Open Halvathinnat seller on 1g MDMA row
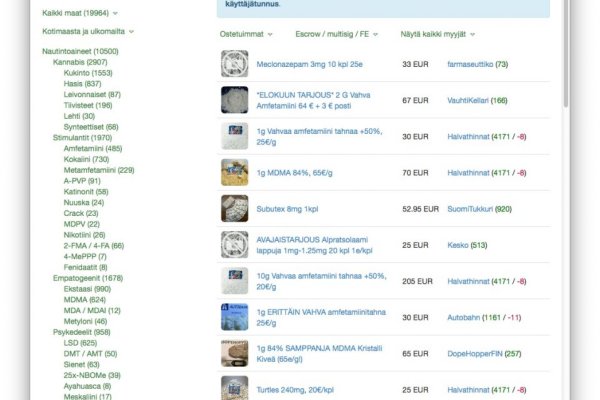 pos(468,173)
